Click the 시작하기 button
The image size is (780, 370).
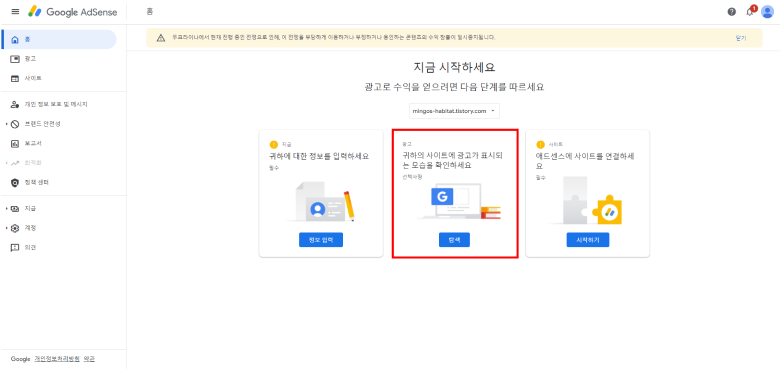(587, 240)
